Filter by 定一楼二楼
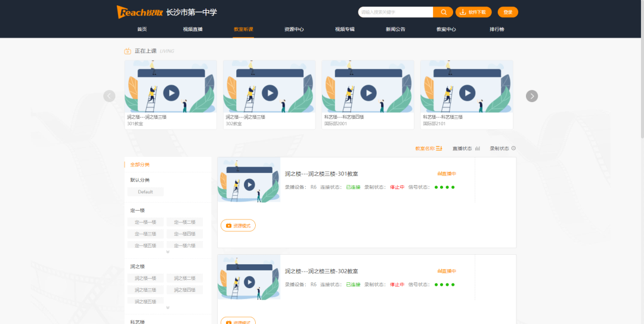Image resolution: width=644 pixels, height=324 pixels. 185,222
